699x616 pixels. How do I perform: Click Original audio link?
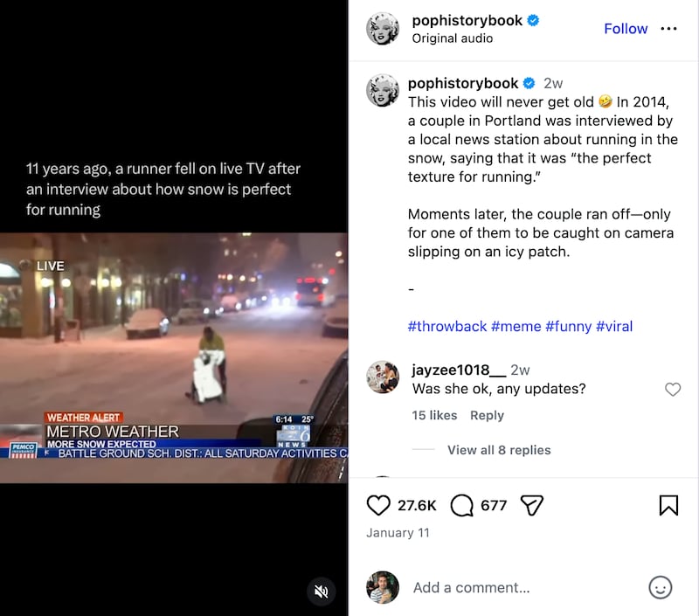pos(452,38)
